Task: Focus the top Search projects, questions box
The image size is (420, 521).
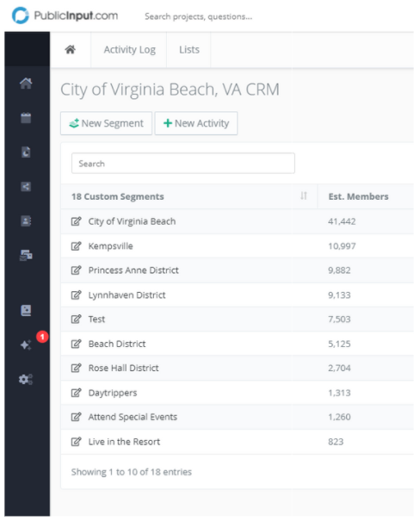Action: (x=199, y=16)
